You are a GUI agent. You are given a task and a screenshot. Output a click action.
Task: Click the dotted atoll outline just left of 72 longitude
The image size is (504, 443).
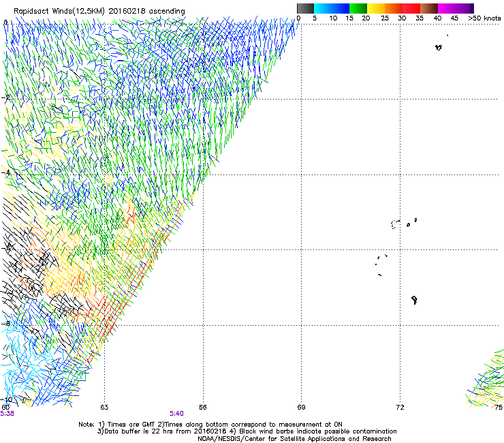395,224
